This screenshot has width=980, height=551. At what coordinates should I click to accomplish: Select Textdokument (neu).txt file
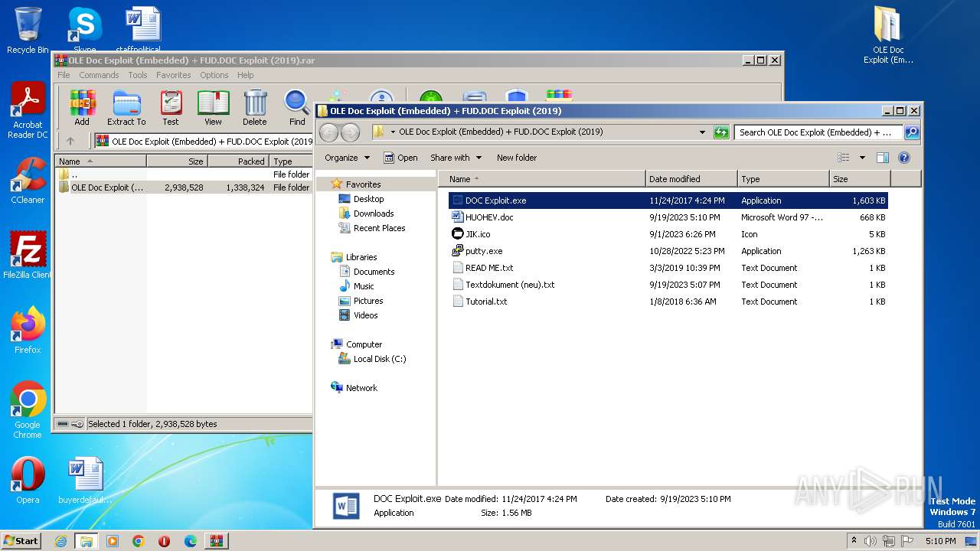coord(667,285)
